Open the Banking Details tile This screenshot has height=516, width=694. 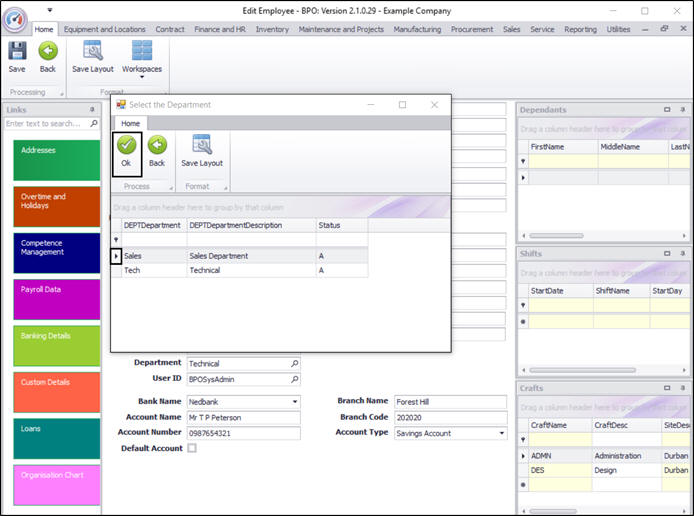(57, 346)
